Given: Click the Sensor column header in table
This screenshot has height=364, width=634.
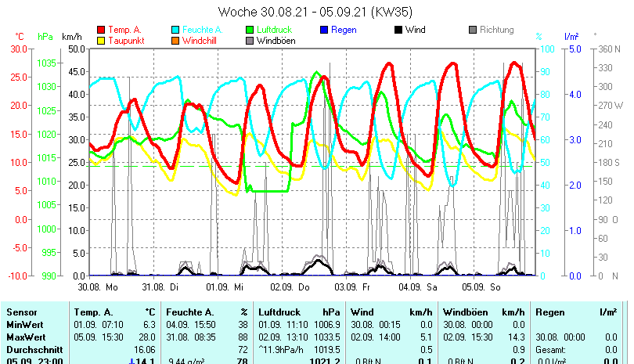Looking at the screenshot, I should pos(22,312).
